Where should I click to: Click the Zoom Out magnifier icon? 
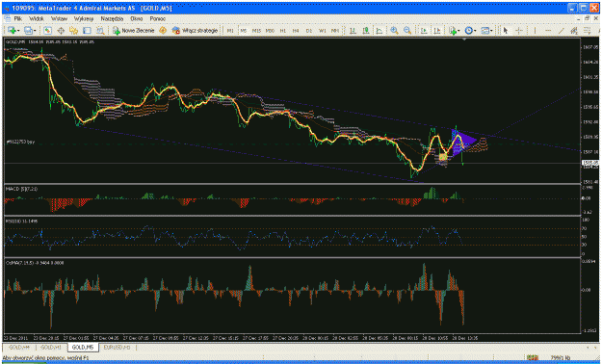(407, 31)
